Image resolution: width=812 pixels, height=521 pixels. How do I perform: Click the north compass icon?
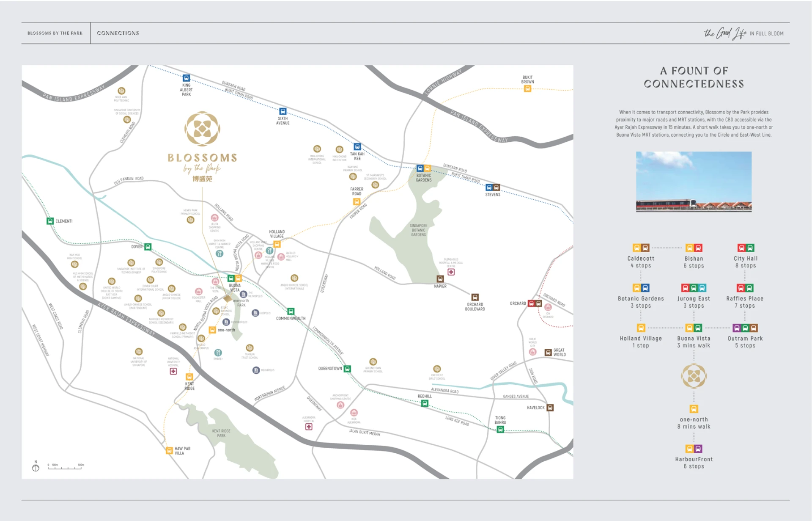[x=36, y=467]
